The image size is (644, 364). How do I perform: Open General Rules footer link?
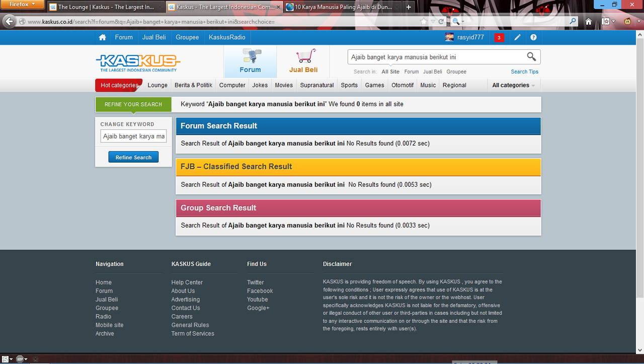(190, 325)
